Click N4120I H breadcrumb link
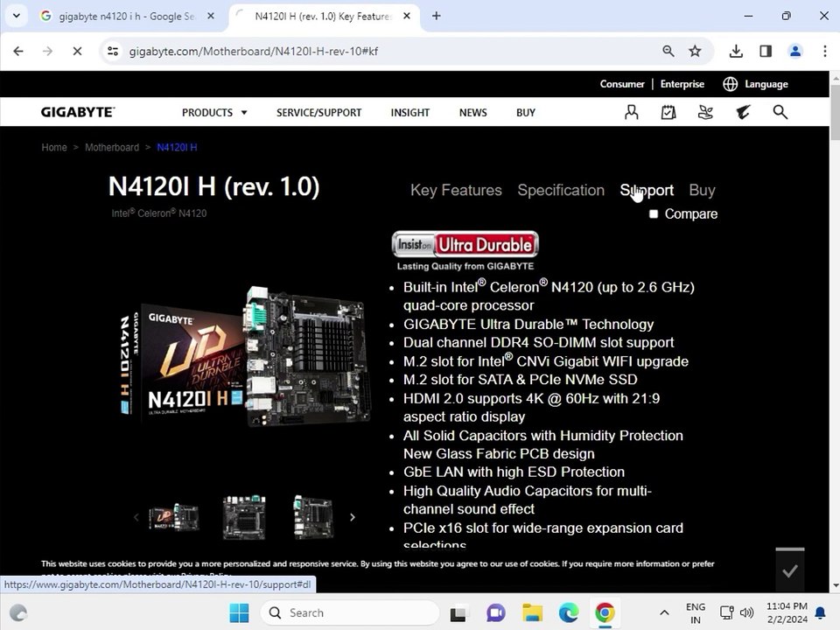 click(x=177, y=147)
